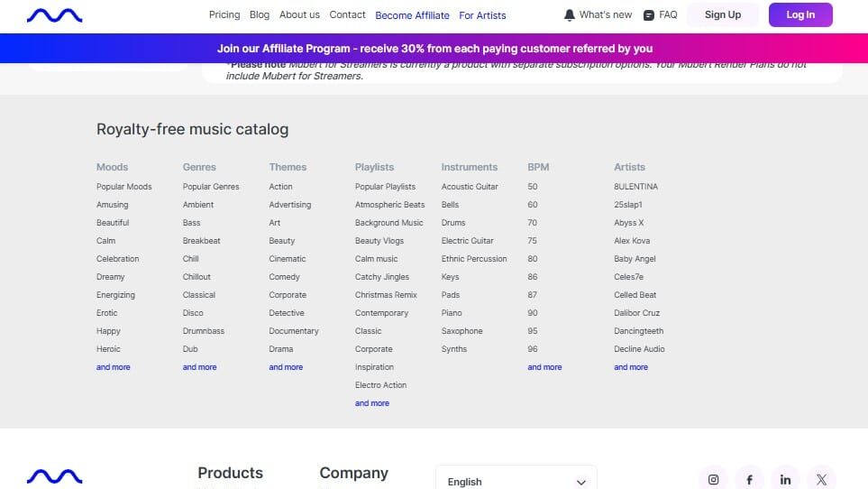Expand Moods list with 'and more'

point(114,367)
